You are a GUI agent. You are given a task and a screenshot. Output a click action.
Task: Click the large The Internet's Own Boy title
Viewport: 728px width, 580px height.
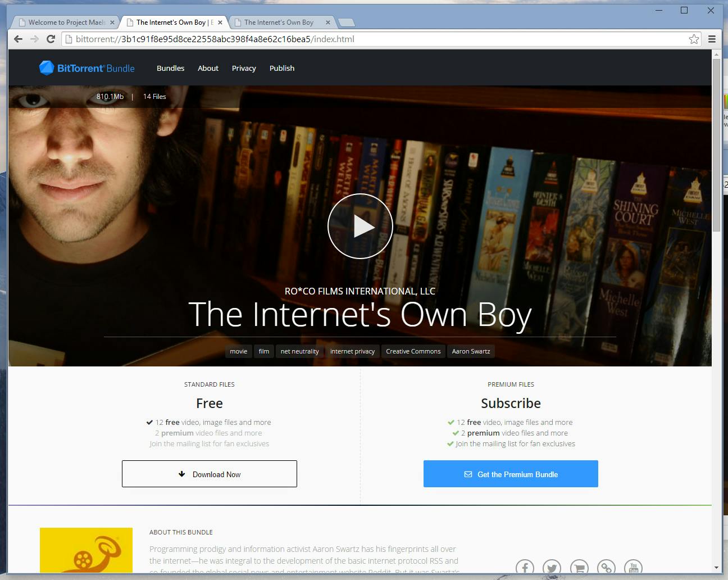point(360,315)
